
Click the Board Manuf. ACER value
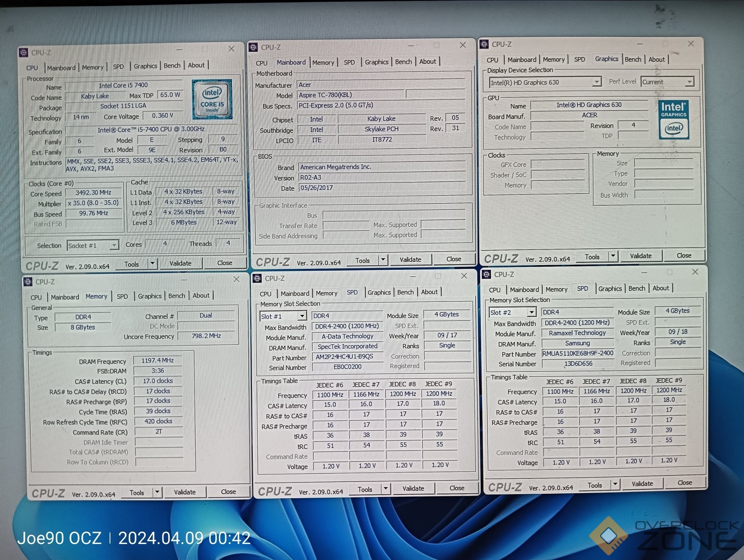click(589, 115)
